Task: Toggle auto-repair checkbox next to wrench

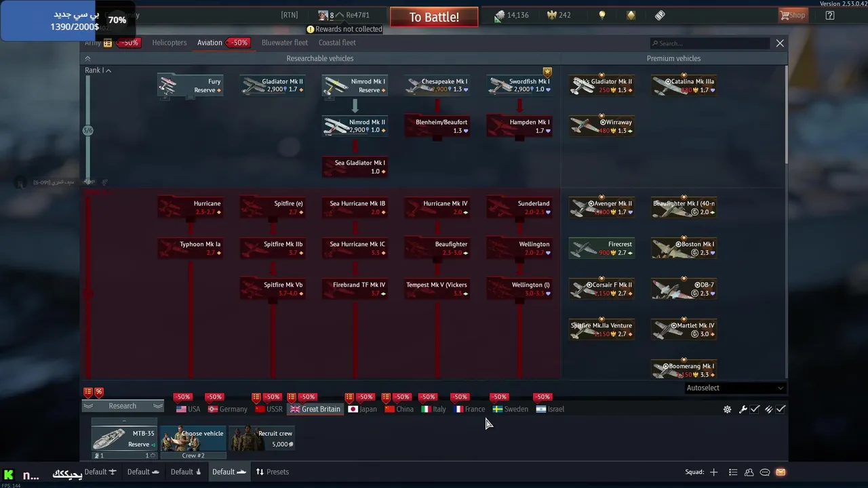Action: (755, 409)
